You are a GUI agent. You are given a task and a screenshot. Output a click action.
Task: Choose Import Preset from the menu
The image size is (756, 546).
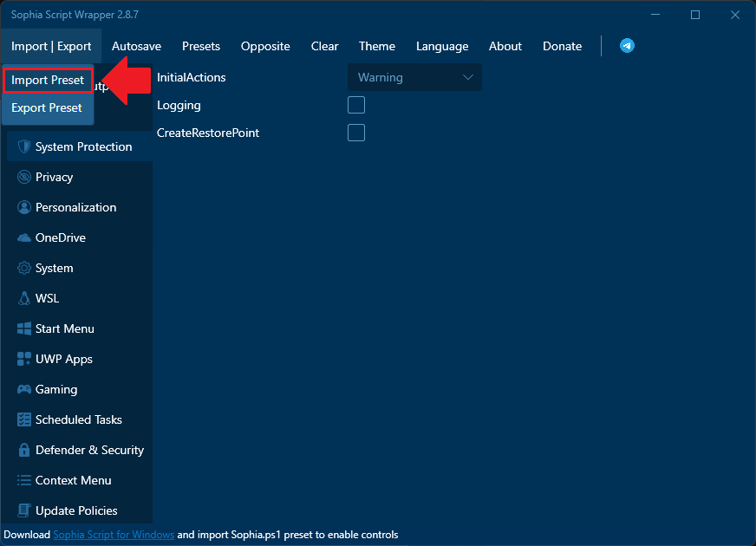(x=48, y=80)
